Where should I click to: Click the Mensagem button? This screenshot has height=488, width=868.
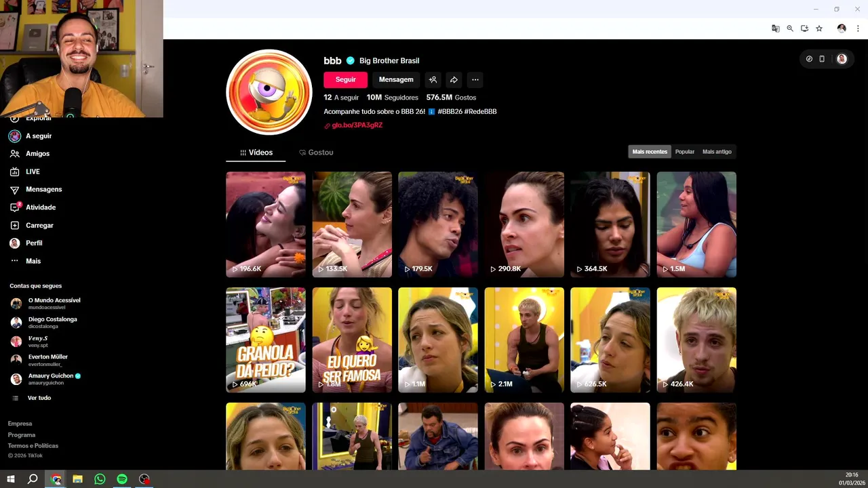(396, 79)
